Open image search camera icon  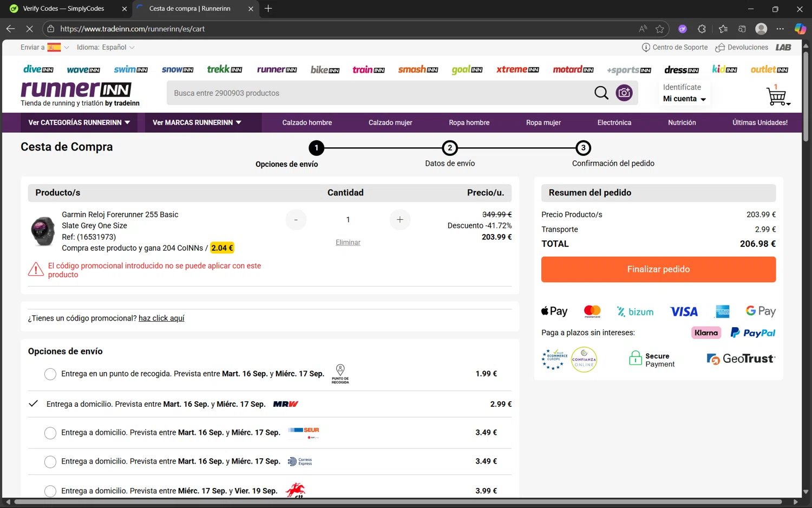coord(624,93)
